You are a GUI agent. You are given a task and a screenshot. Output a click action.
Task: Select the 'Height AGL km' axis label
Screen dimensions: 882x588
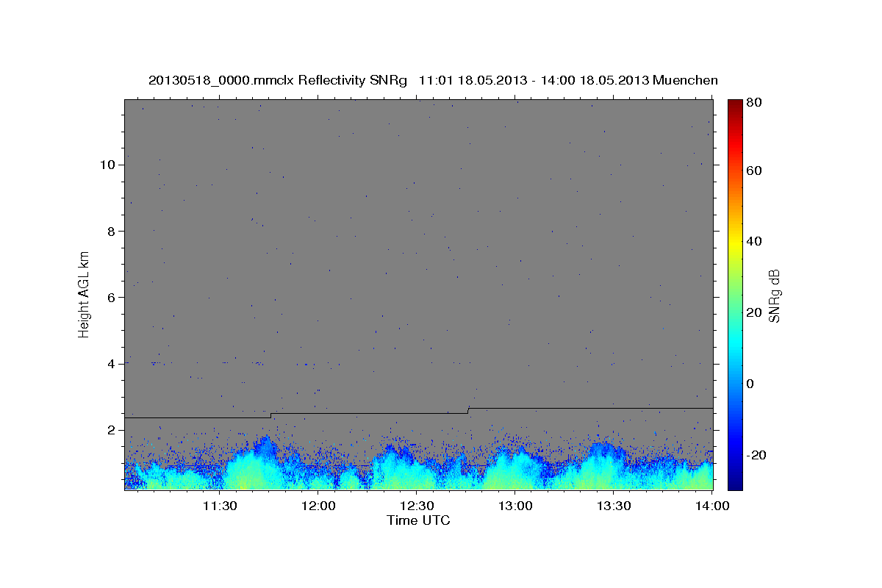click(85, 294)
